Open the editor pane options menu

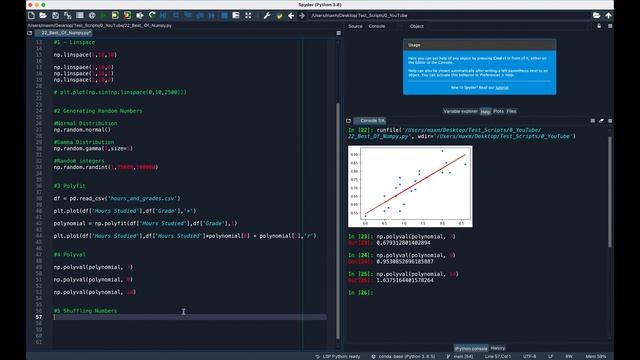click(x=338, y=33)
